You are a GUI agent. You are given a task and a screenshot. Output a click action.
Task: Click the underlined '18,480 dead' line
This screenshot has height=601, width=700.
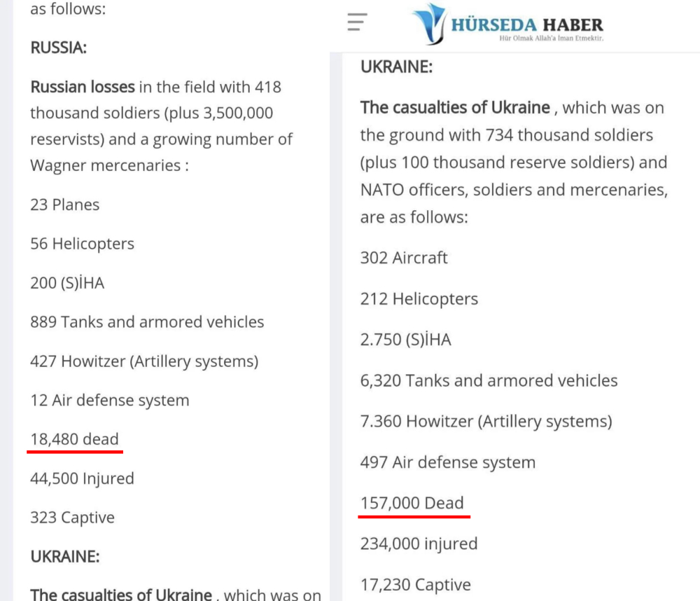pyautogui.click(x=75, y=439)
